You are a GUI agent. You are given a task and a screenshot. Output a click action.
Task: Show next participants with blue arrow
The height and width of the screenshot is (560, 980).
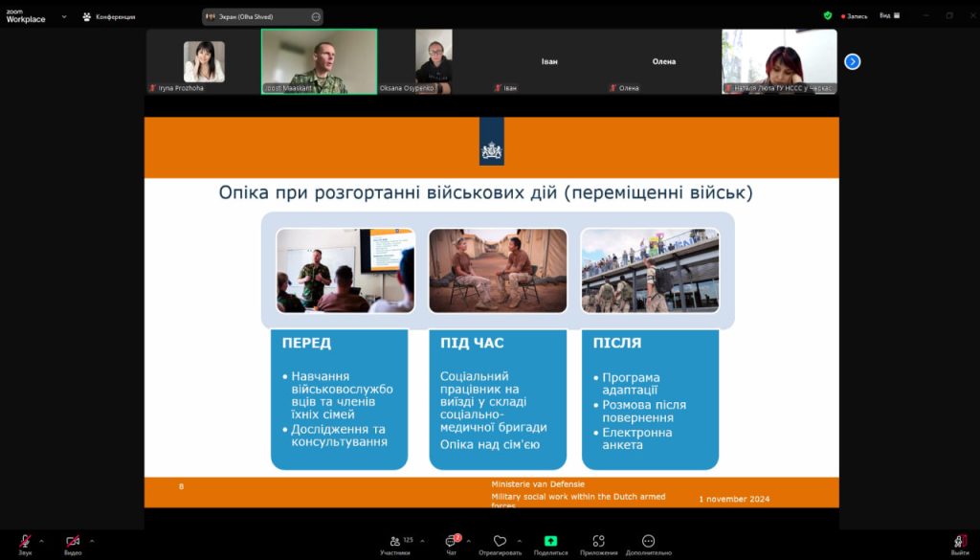(853, 61)
